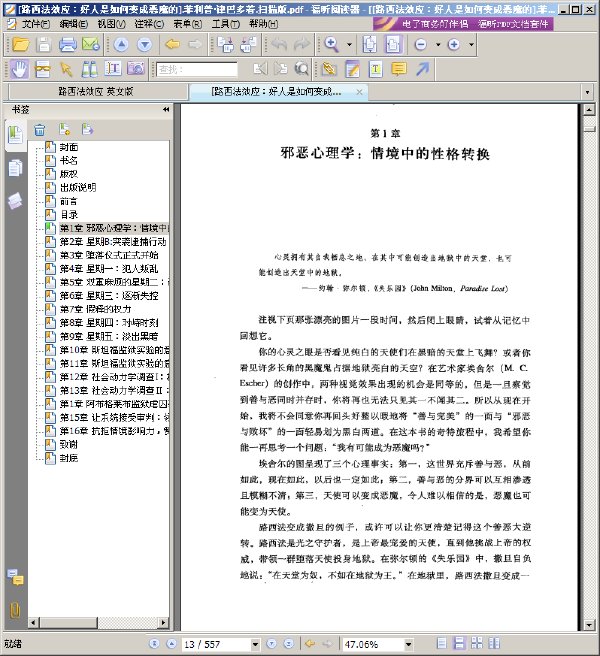Open the zoom in options dropdown
Viewport: 600px width, 656px height.
(471, 44)
